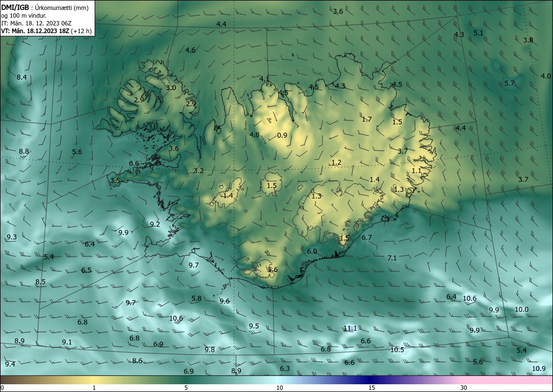
Task: Click the 4.0 value on the map
Action: pyautogui.click(x=546, y=76)
